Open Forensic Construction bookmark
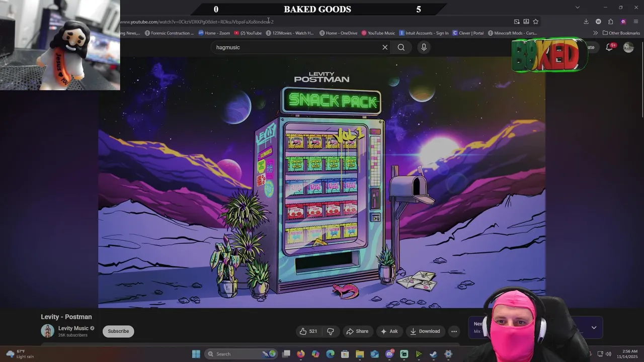Screen dimensions: 644x362 click(x=169, y=33)
